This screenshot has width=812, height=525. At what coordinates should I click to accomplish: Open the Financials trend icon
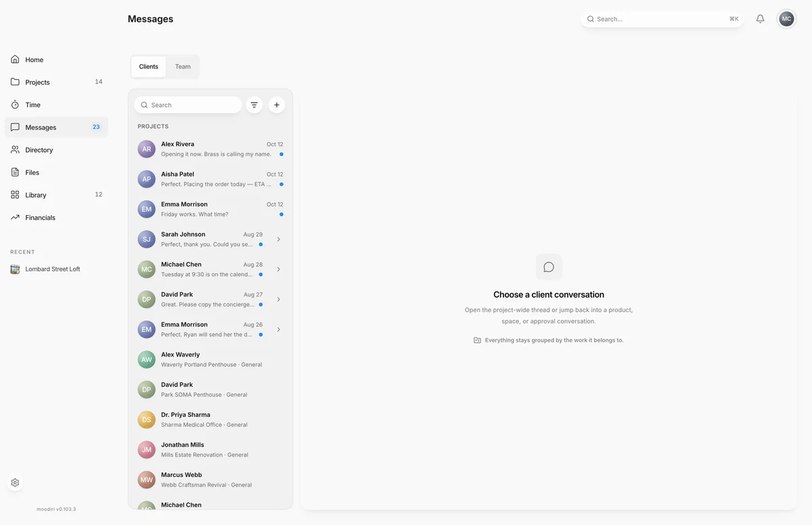(x=15, y=217)
